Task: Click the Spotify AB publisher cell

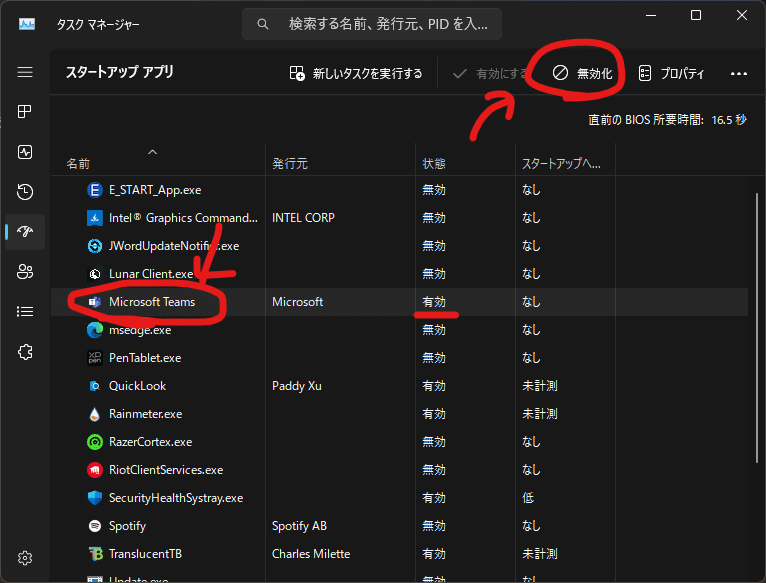Action: point(299,526)
